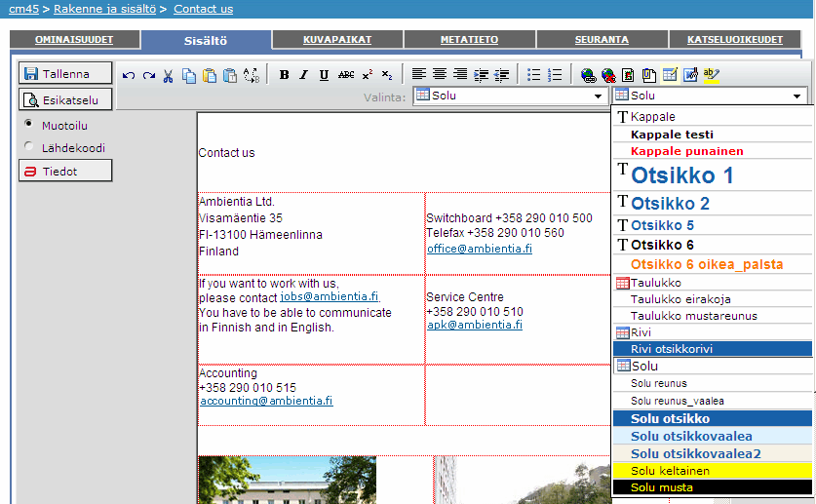The width and height of the screenshot is (816, 504).
Task: Toggle italic formatting
Action: 303,75
